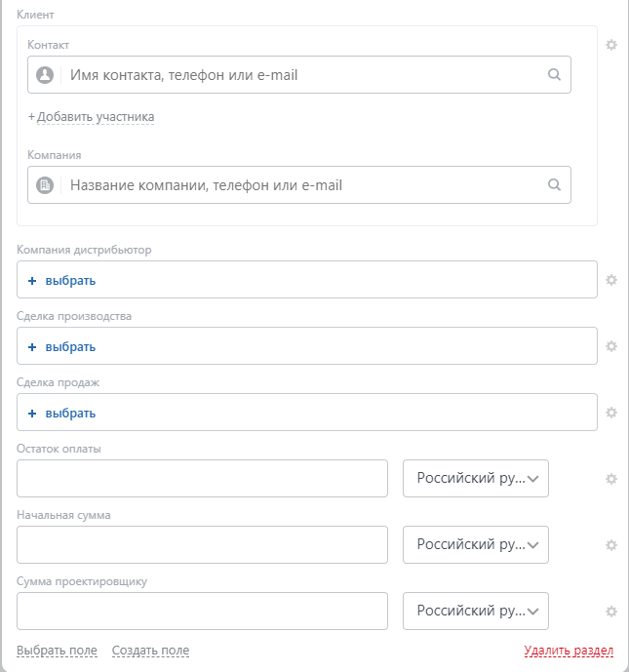
Task: Click search magnifier in Компания field
Action: point(554,184)
